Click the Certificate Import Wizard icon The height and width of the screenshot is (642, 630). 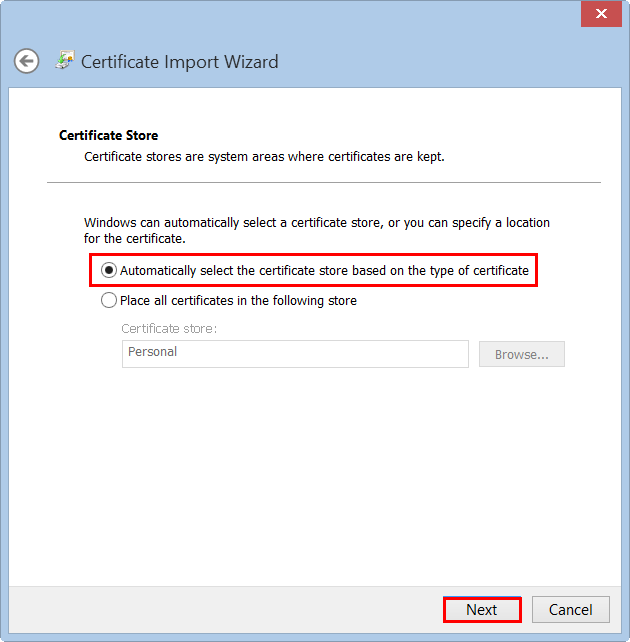point(64,60)
